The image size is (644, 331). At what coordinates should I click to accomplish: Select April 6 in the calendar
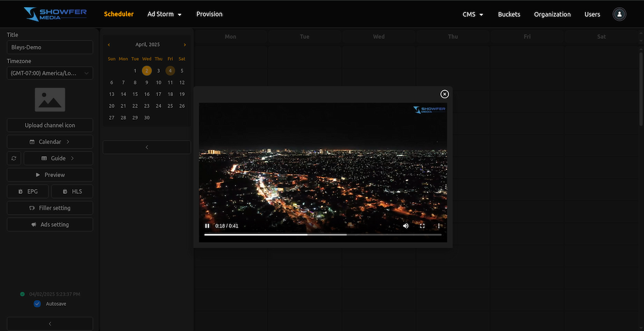click(112, 82)
